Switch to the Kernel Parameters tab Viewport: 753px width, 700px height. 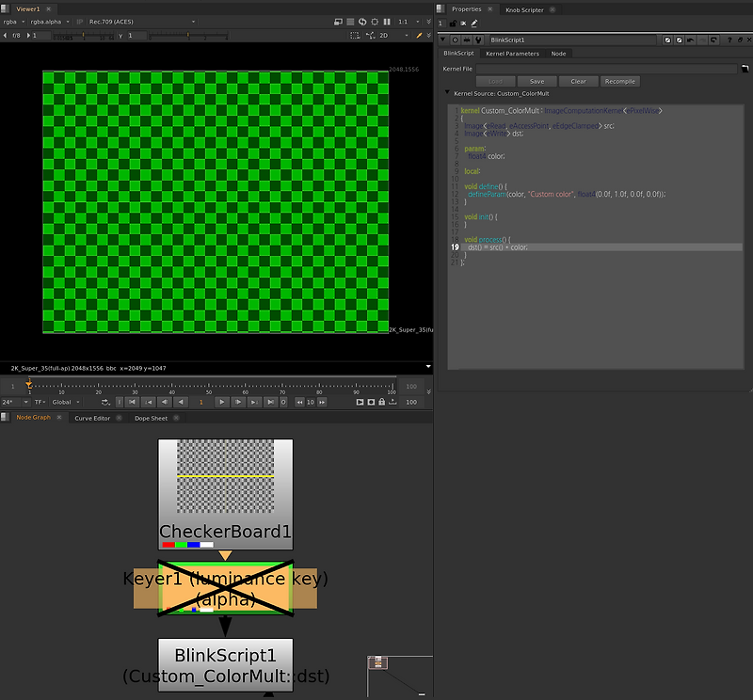[x=512, y=53]
